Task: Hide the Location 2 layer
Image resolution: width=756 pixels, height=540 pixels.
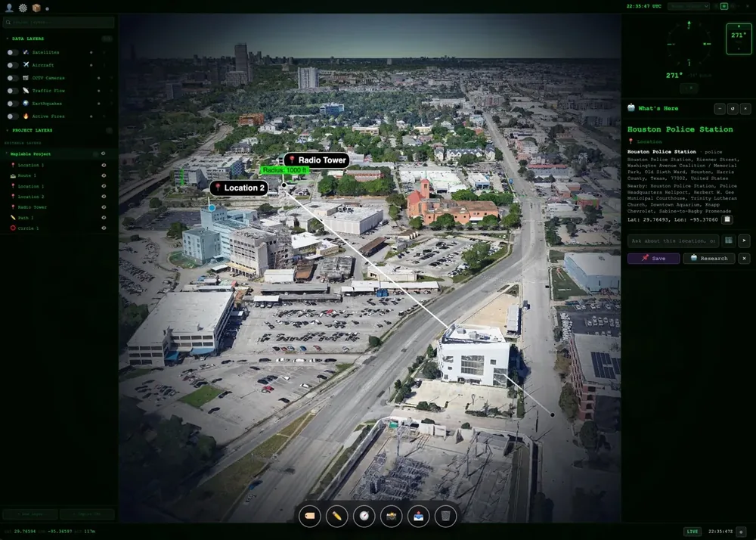Action: [x=103, y=196]
